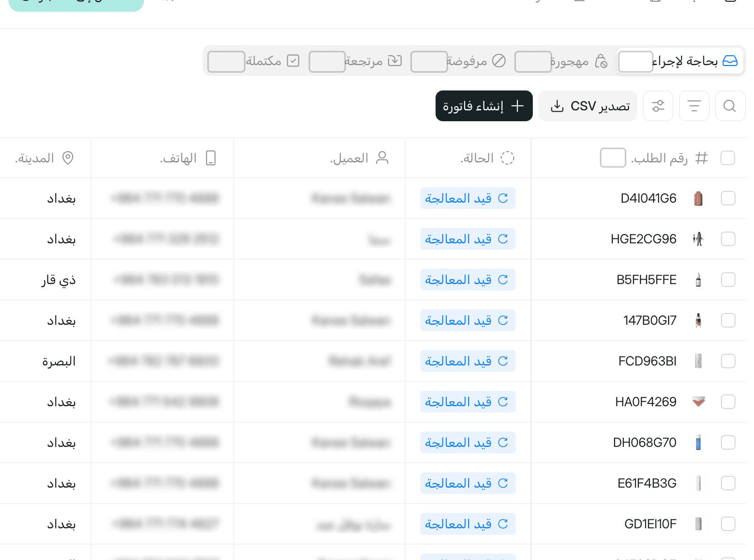Select checkbox for order DH068G70
754x560 pixels.
[728, 442]
